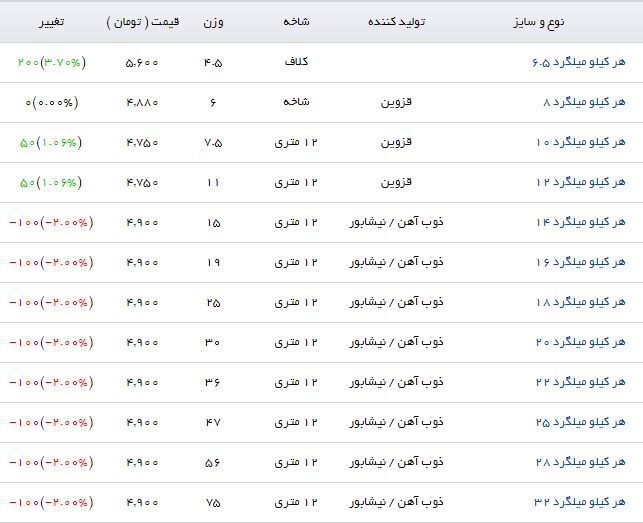Click the 'وزن' column header
The width and height of the screenshot is (643, 523).
pyautogui.click(x=212, y=21)
